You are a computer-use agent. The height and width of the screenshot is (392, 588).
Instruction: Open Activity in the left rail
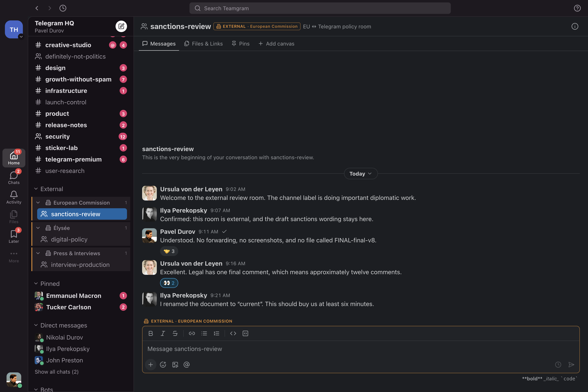[x=14, y=197]
